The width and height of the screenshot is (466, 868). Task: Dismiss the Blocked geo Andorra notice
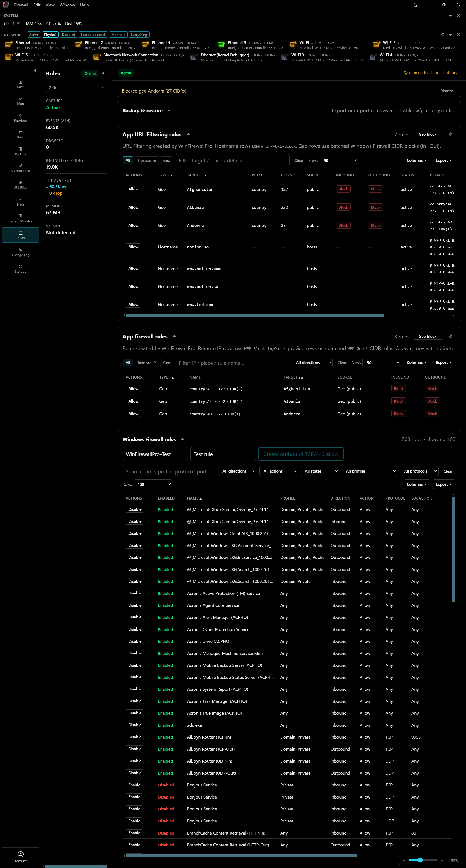coord(447,91)
